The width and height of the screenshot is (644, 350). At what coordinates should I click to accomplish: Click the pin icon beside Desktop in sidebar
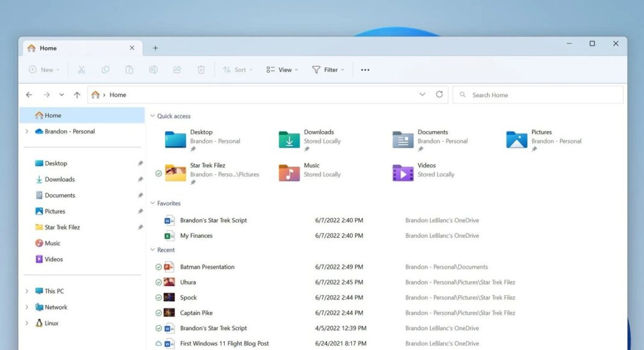[140, 164]
